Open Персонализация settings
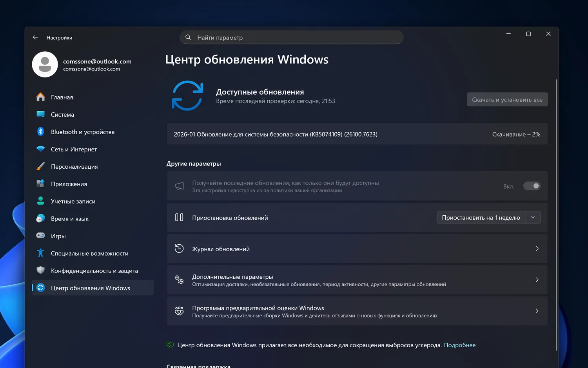588x368 pixels. [x=93, y=166]
